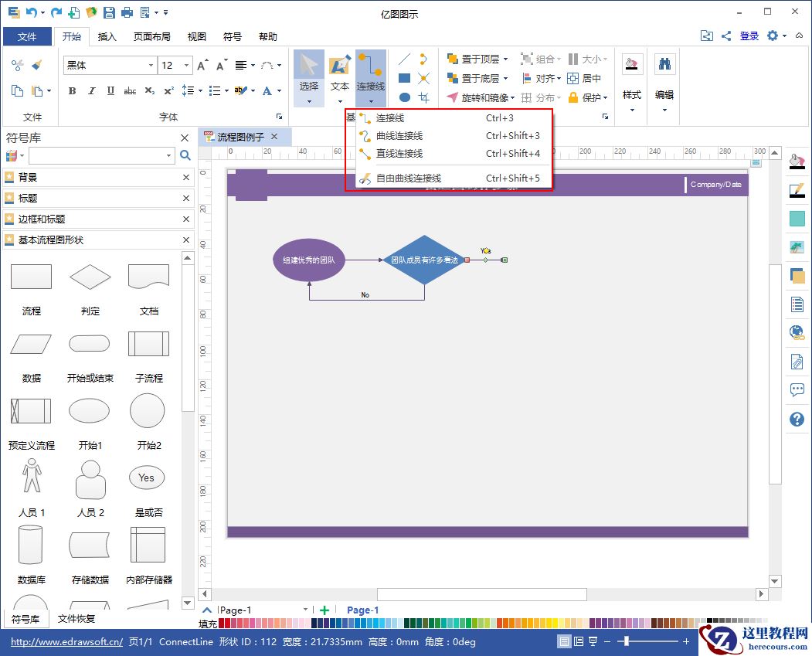The image size is (812, 656).
Task: Toggle Bold formatting
Action: pyautogui.click(x=72, y=90)
